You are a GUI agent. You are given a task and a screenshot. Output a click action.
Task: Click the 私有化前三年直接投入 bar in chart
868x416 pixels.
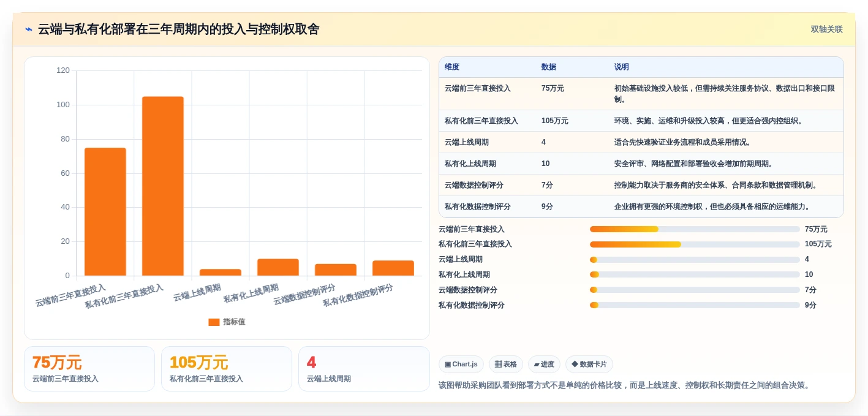pyautogui.click(x=163, y=186)
